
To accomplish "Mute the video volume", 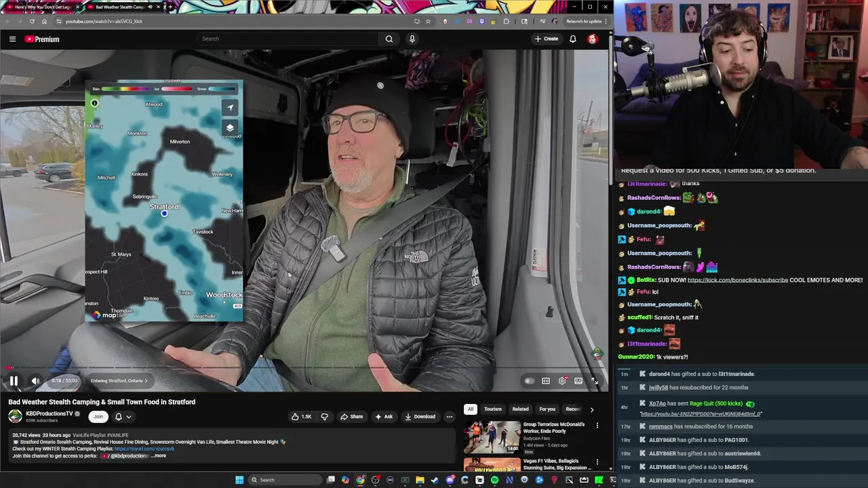I will [35, 381].
